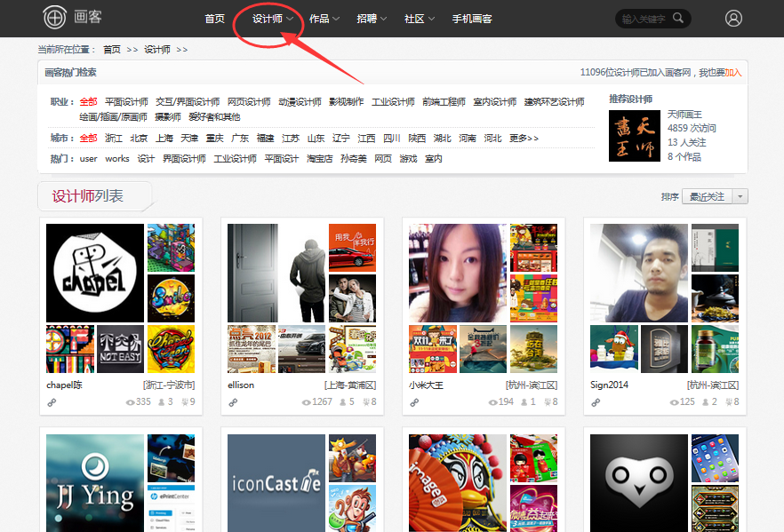Open chapel陈's large avatar thumbnail
Viewport: 784px width, 532px height.
pyautogui.click(x=95, y=273)
